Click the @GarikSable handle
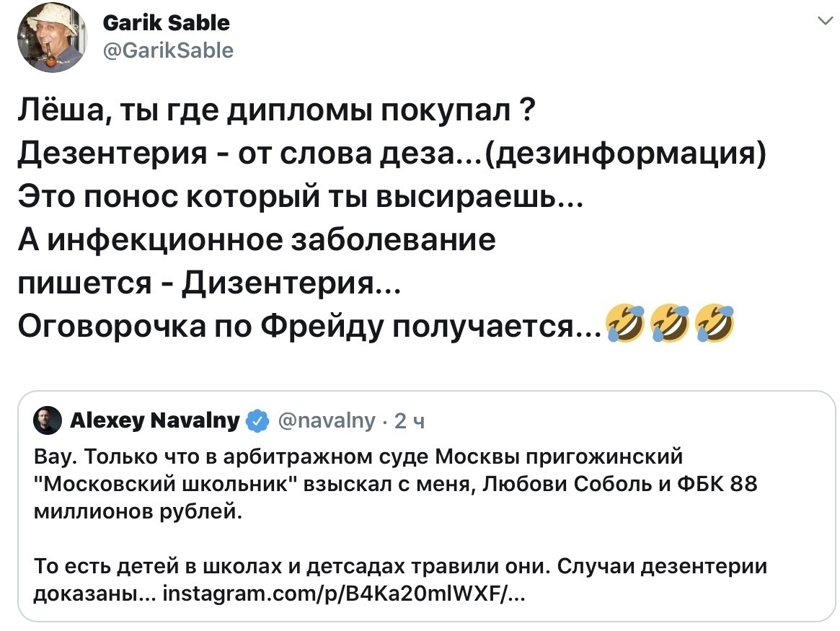 (x=169, y=50)
